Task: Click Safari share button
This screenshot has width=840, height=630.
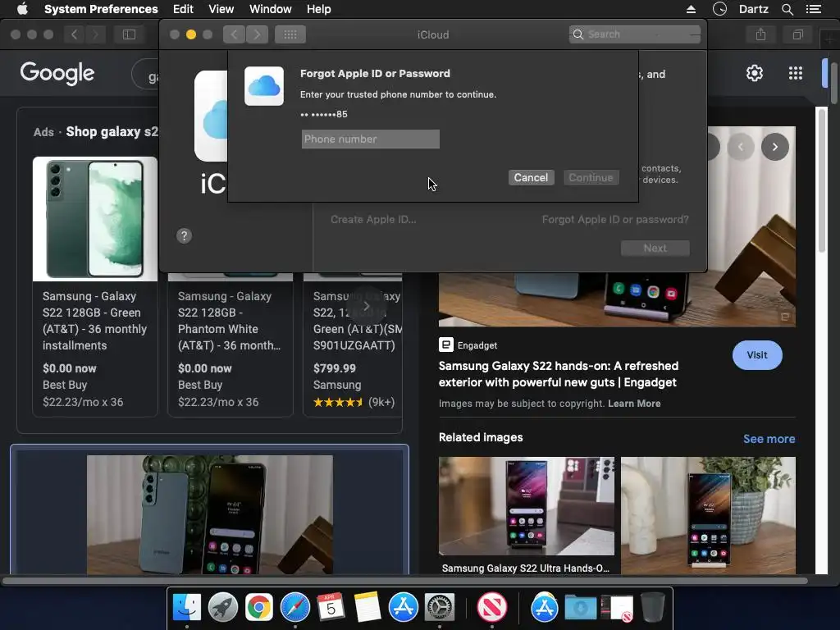Action: click(x=760, y=34)
